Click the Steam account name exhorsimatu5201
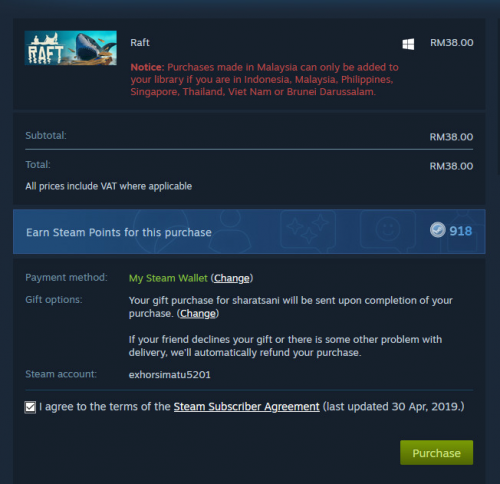Screen dimensions: 500x484 [x=170, y=375]
